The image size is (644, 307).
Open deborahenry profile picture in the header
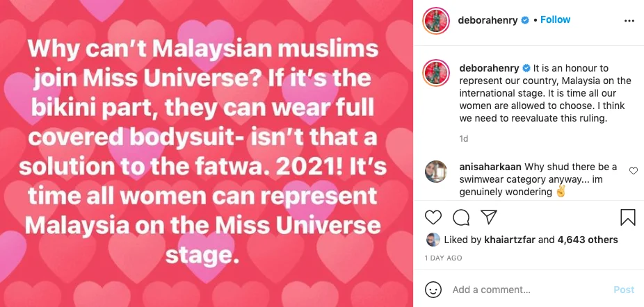pyautogui.click(x=436, y=21)
